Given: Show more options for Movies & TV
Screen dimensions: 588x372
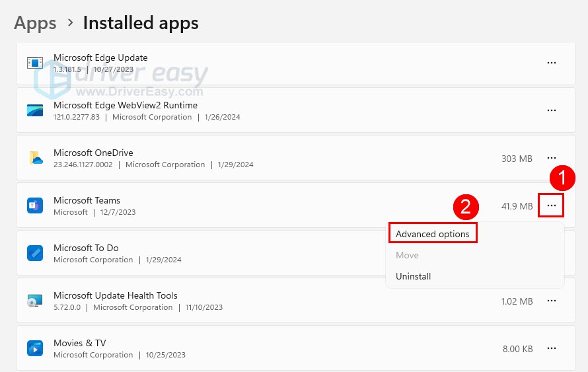Looking at the screenshot, I should [552, 348].
